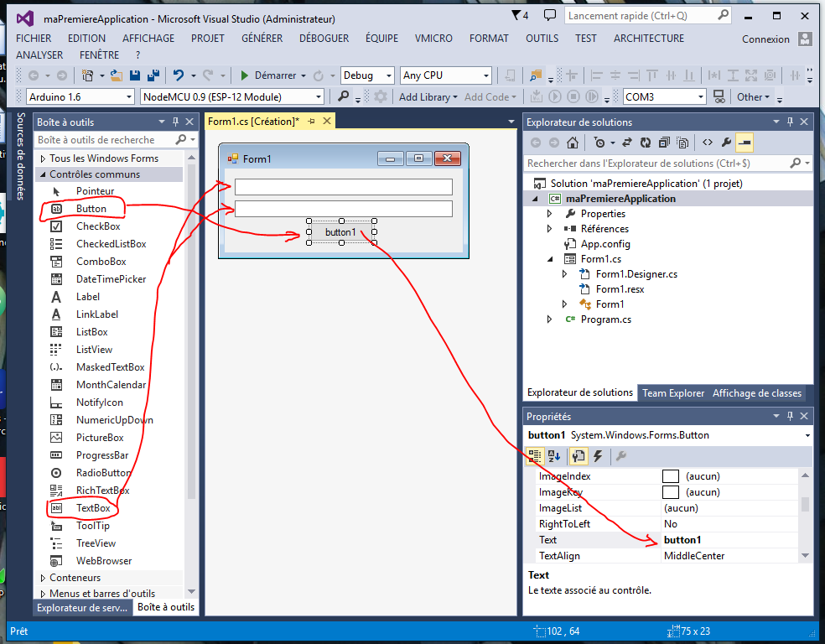Toggle Show All Files in Solution Explorer
Screen dimensions: 825x644
(x=683, y=143)
